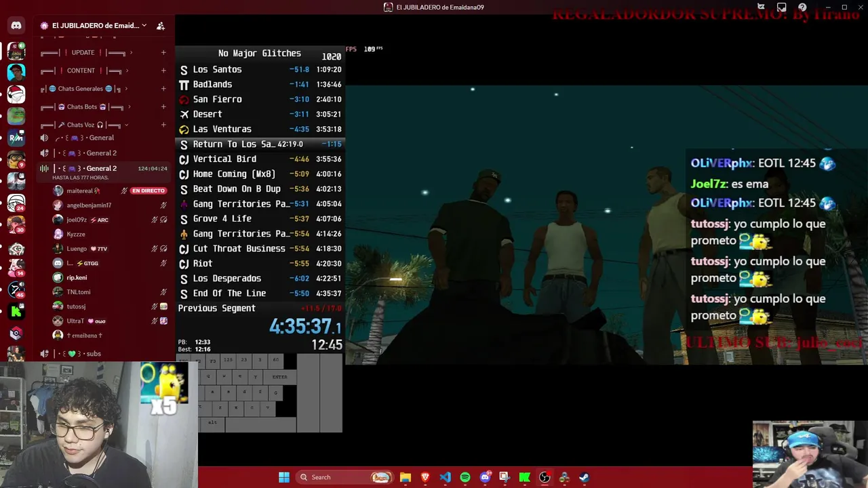868x488 pixels.
Task: Open the RM server icon
Action: pos(16,138)
